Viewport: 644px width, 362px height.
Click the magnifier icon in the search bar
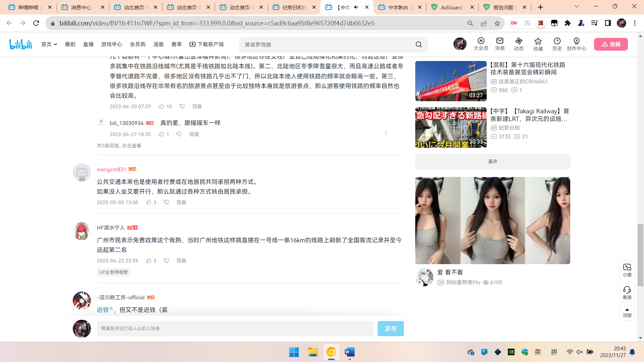pos(418,44)
